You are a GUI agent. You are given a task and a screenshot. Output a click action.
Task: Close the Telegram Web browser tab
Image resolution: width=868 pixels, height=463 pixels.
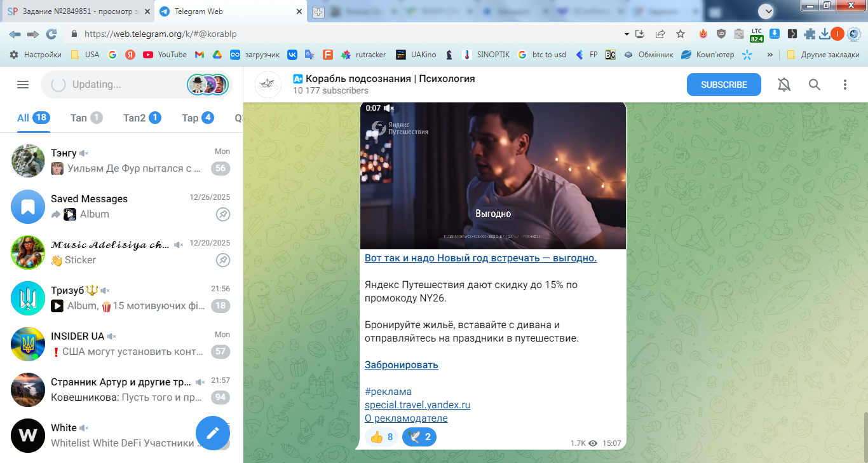coord(299,11)
